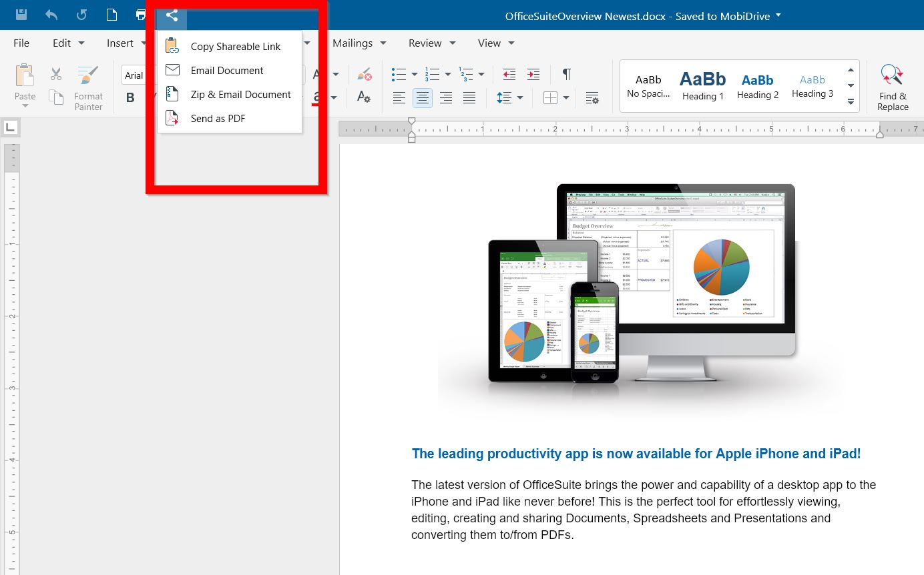Image resolution: width=924 pixels, height=575 pixels.
Task: Open the borders dropdown arrow
Action: [x=566, y=98]
